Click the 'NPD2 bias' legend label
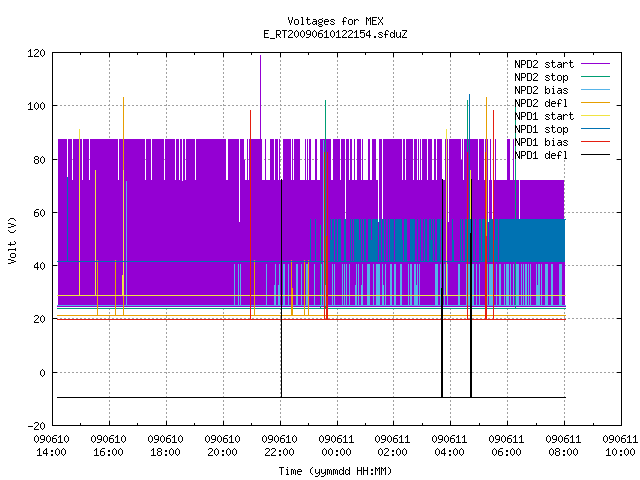The width and height of the screenshot is (640, 480). [x=541, y=90]
